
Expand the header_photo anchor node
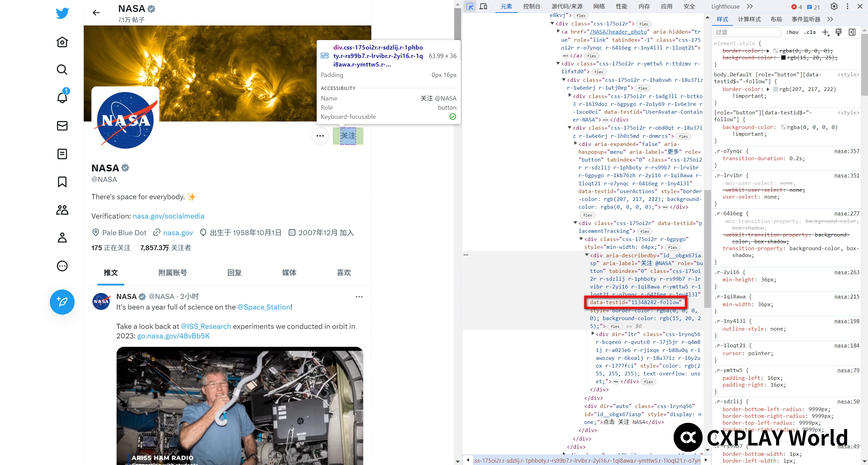pyautogui.click(x=558, y=31)
